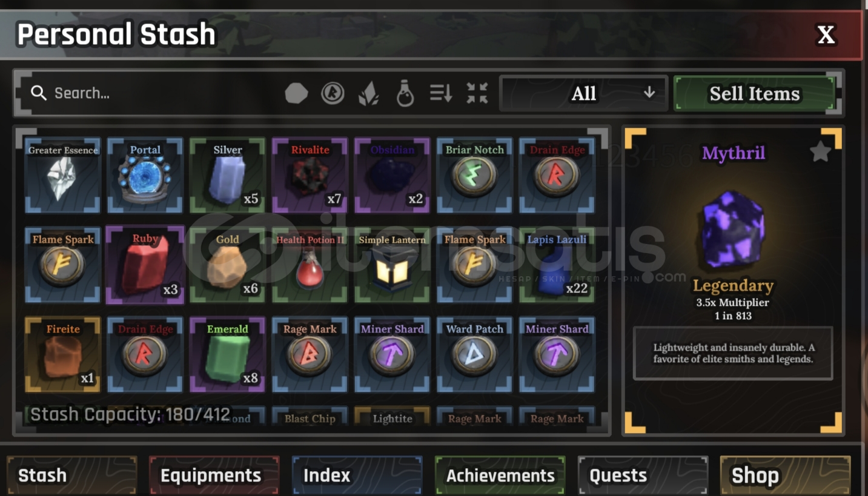This screenshot has height=496, width=868.
Task: Select the ore filter icon
Action: (296, 93)
